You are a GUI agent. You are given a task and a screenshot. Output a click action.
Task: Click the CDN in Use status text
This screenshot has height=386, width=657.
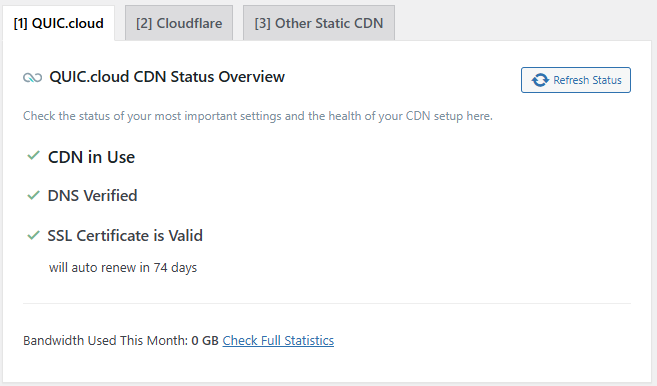tap(91, 157)
